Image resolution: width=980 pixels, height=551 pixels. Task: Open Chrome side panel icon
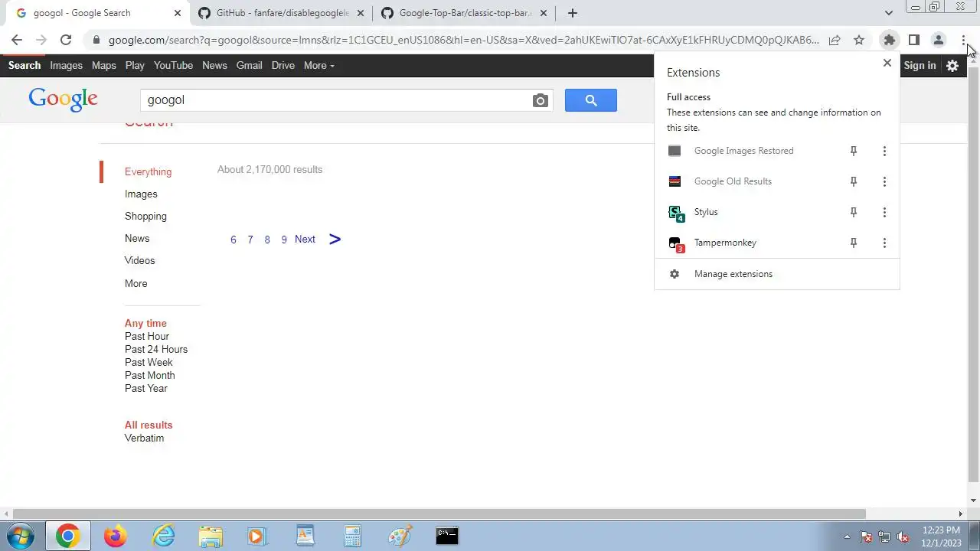913,40
